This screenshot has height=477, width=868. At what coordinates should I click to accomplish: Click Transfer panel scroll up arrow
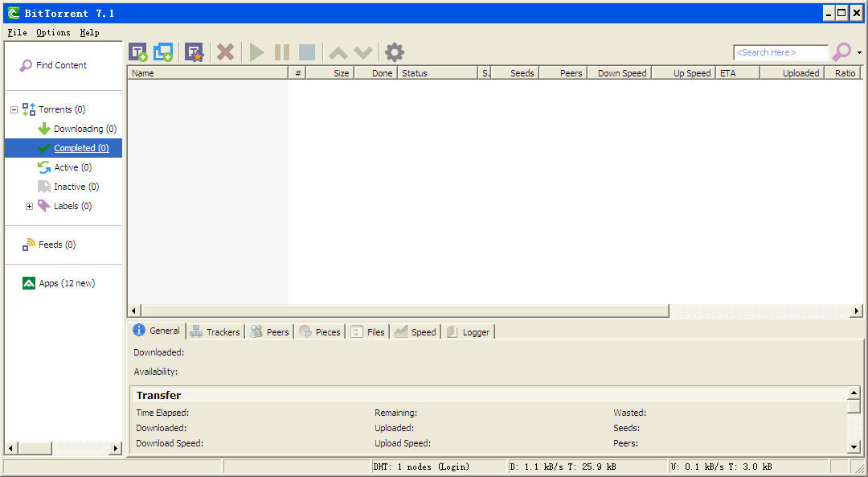(x=854, y=393)
